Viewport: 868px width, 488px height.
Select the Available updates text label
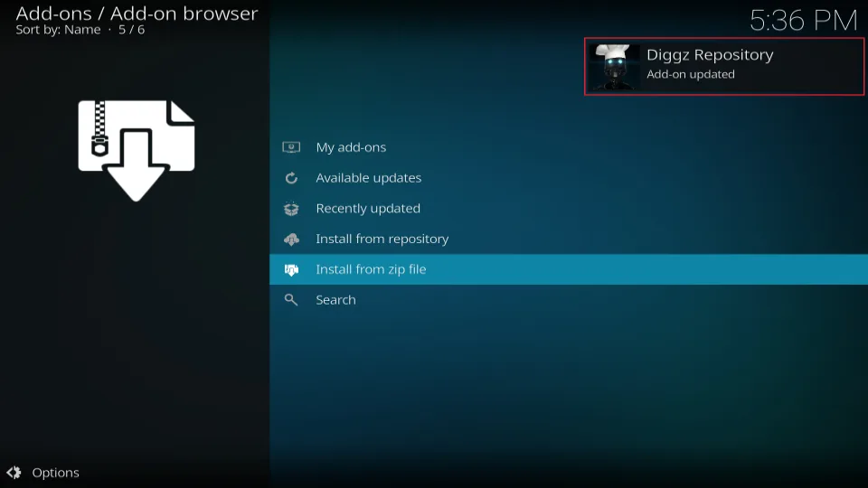tap(368, 178)
